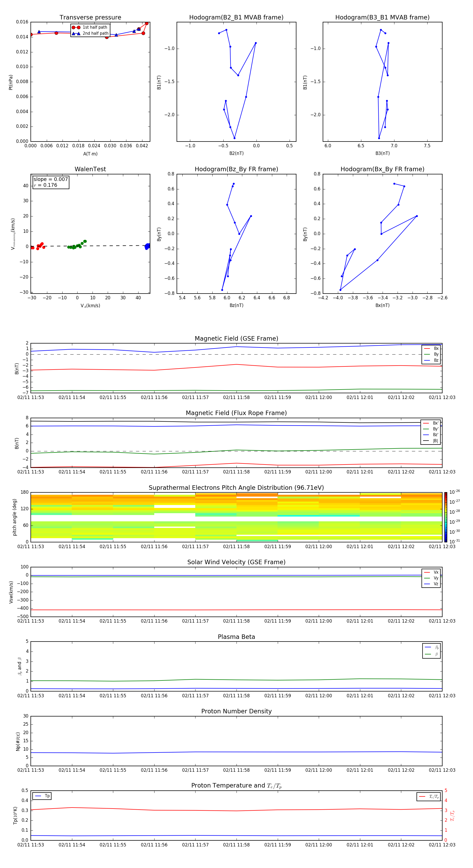Click the 'Np(#/cc)' y-axis label

point(18,741)
